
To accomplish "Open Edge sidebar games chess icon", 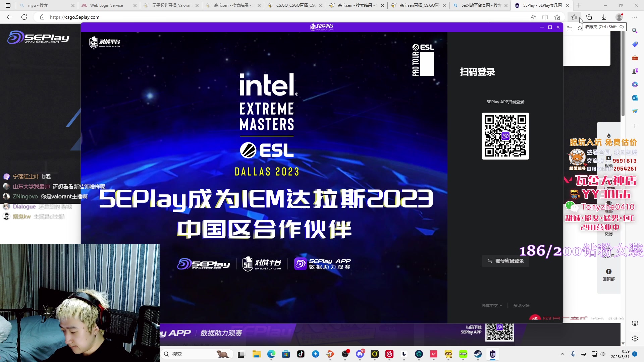I will tap(635, 71).
